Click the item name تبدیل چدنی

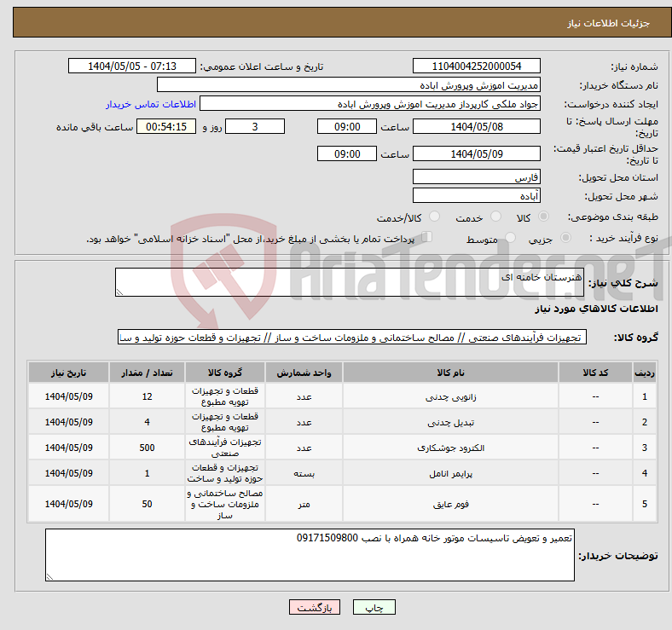point(450,423)
